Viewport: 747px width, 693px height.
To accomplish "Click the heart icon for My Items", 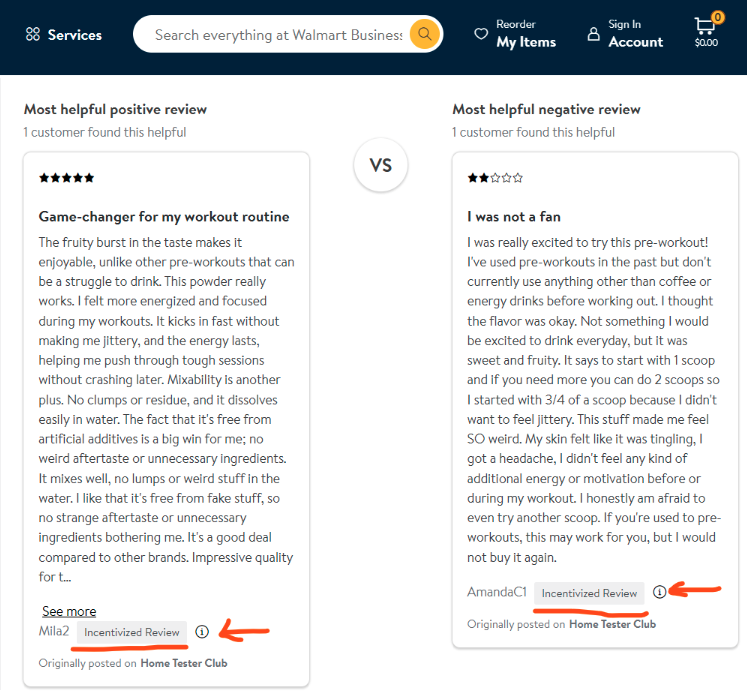I will coord(481,34).
